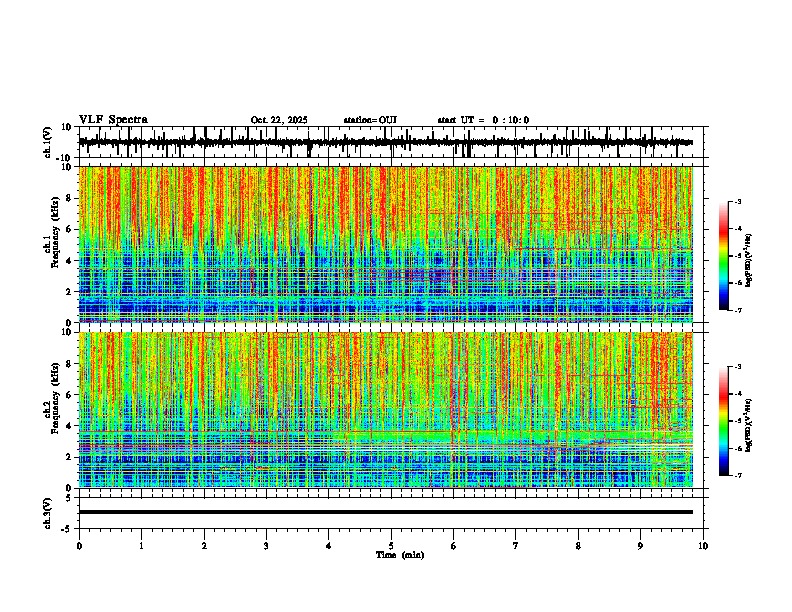Click the "start UT = 0 : 10: 0" text
Viewport: 792px width, 612px height.
(483, 120)
